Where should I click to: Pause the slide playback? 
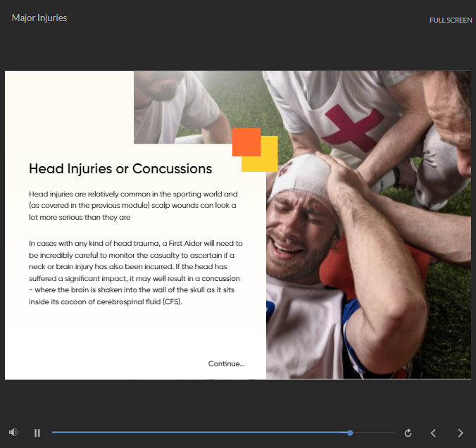click(x=37, y=433)
